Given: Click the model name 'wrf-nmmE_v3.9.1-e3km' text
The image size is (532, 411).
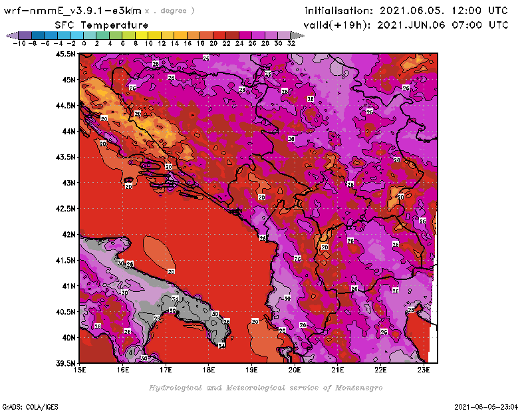Looking at the screenshot, I should [72, 11].
